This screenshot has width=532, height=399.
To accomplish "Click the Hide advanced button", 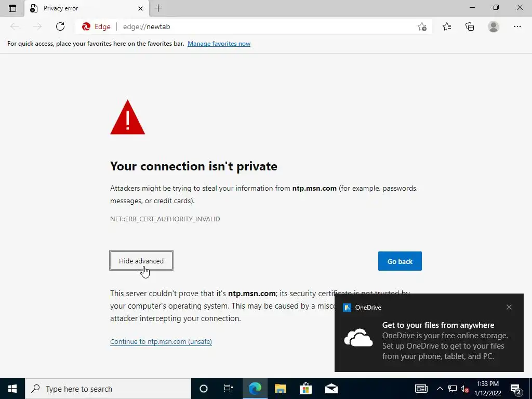I will coord(141,261).
